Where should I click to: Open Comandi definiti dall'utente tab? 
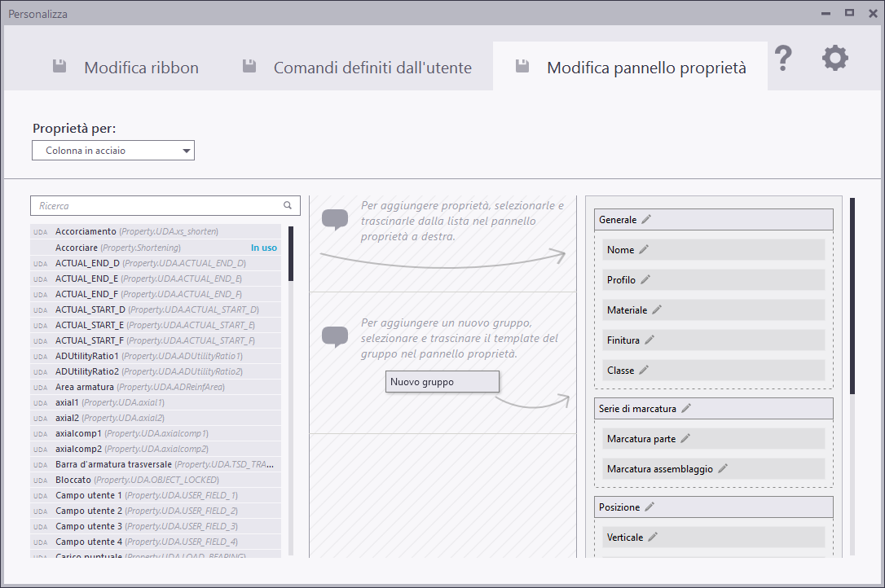coord(372,68)
